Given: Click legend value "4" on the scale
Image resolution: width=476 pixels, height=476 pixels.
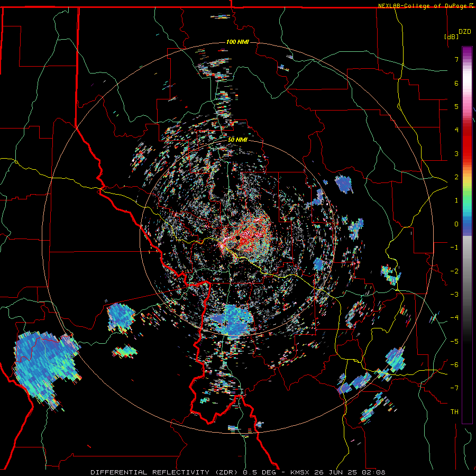Looking at the screenshot, I should click(456, 130).
